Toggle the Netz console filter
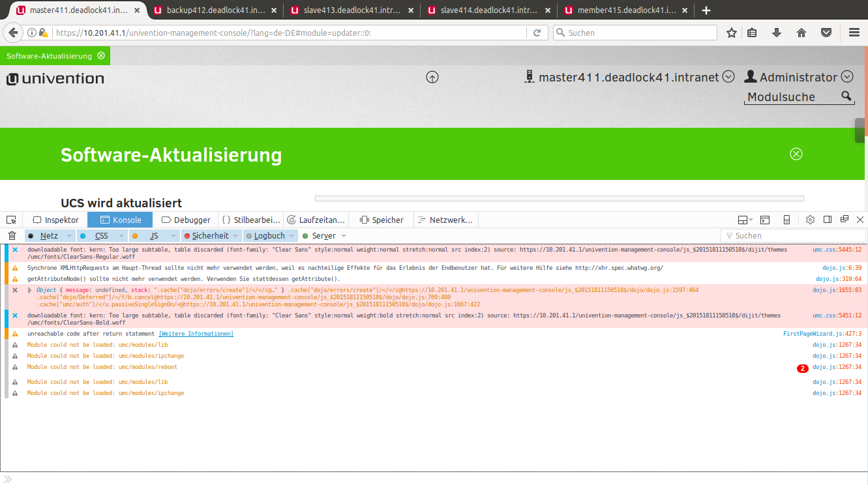 pos(44,236)
